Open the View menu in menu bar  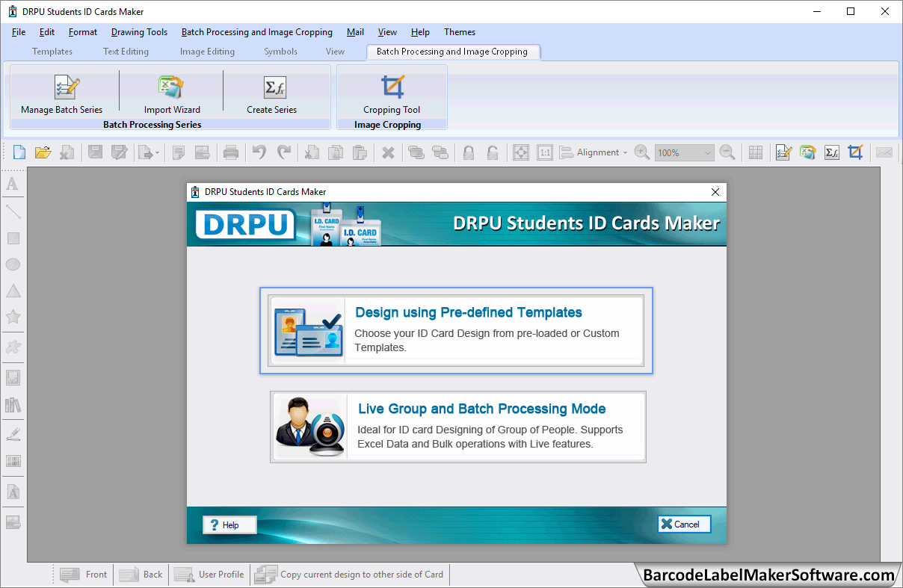point(387,32)
